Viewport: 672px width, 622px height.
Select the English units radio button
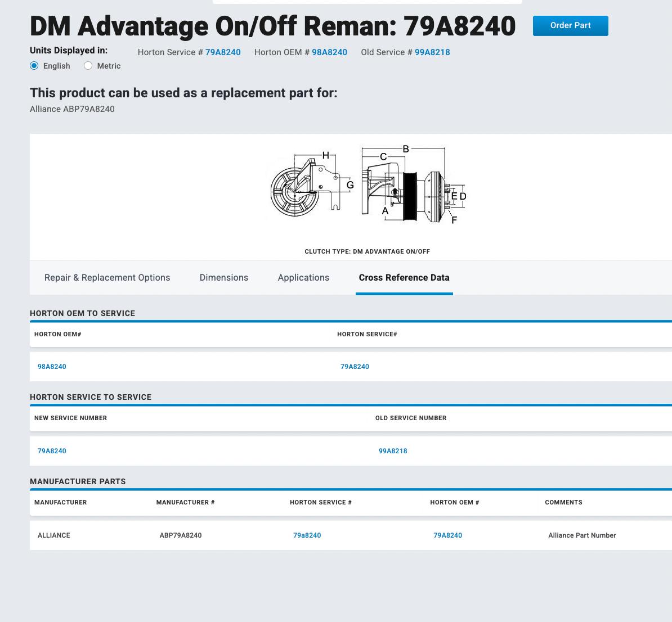click(34, 66)
